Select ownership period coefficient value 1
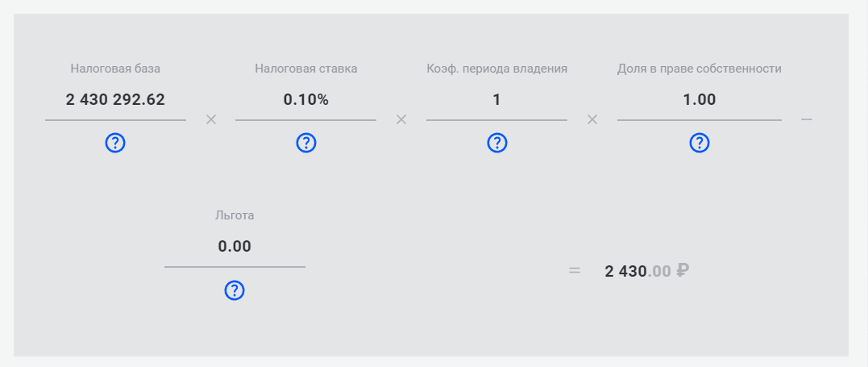The image size is (868, 367). coord(496,100)
